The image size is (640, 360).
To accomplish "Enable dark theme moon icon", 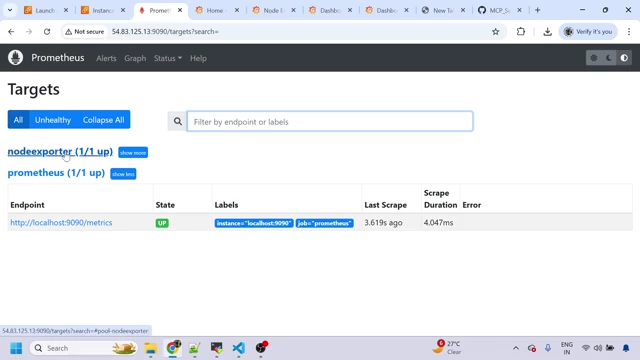I will (x=609, y=58).
